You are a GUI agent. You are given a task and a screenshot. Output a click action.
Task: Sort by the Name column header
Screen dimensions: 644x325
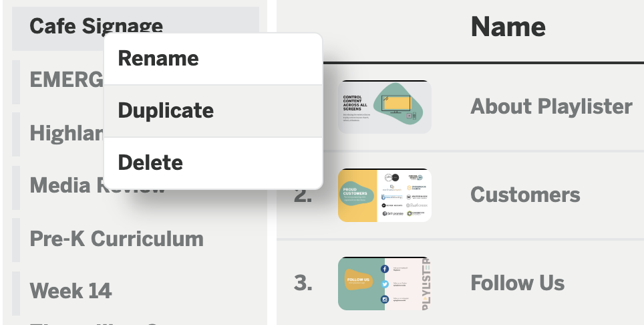tap(508, 27)
